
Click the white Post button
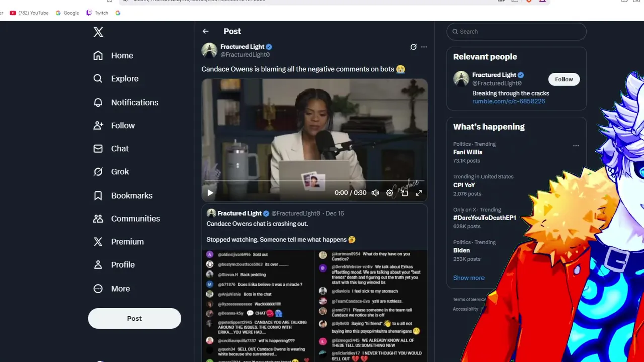[x=134, y=318]
